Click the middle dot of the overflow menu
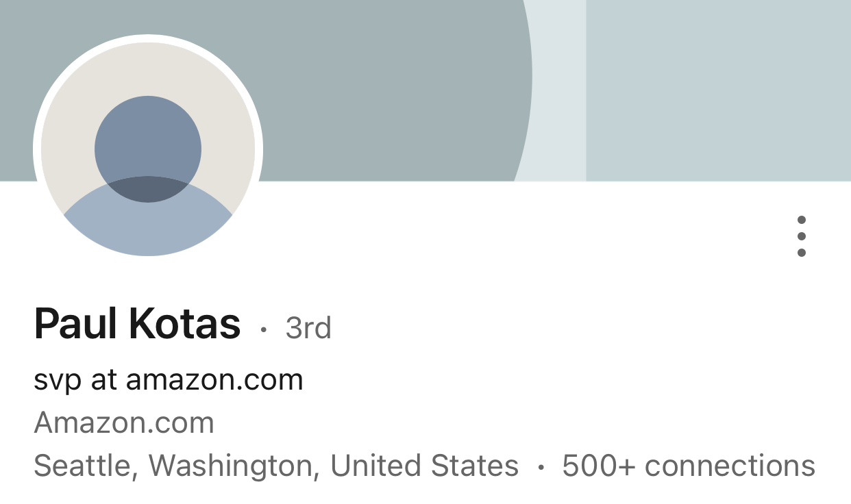The image size is (851, 504). 802,236
